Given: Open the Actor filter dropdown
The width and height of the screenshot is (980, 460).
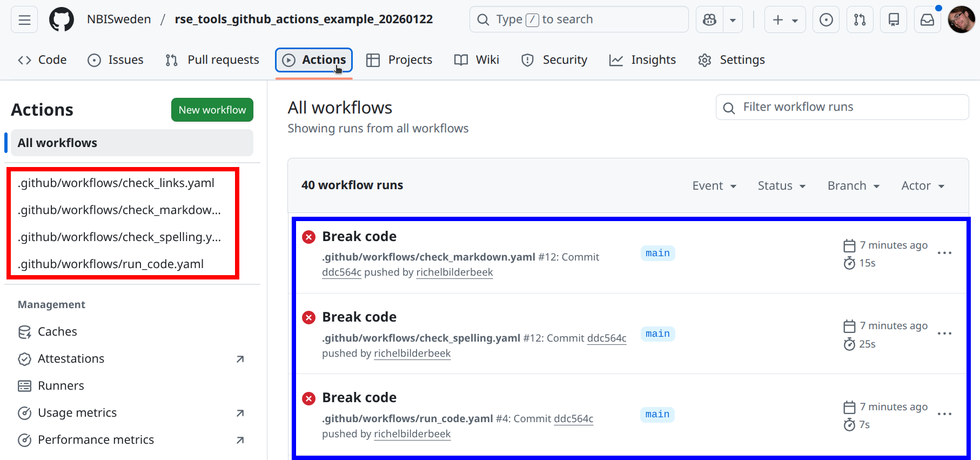Looking at the screenshot, I should point(922,186).
